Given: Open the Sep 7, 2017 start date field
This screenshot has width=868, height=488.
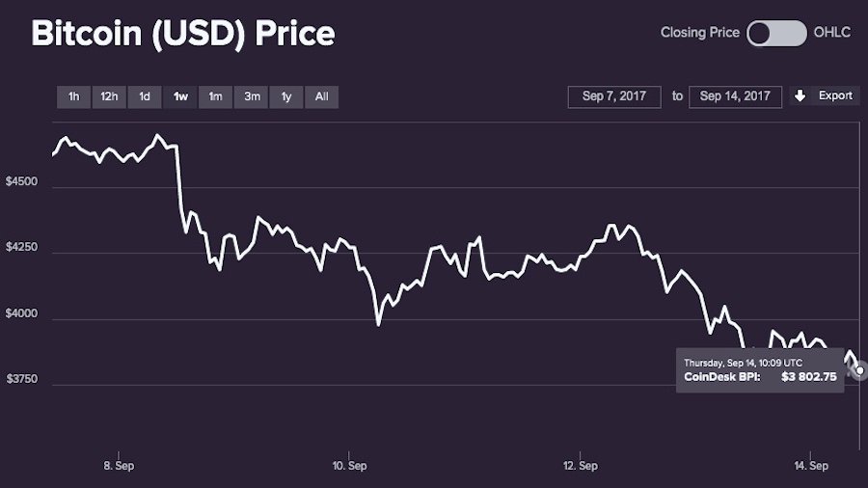Looking at the screenshot, I should 614,96.
